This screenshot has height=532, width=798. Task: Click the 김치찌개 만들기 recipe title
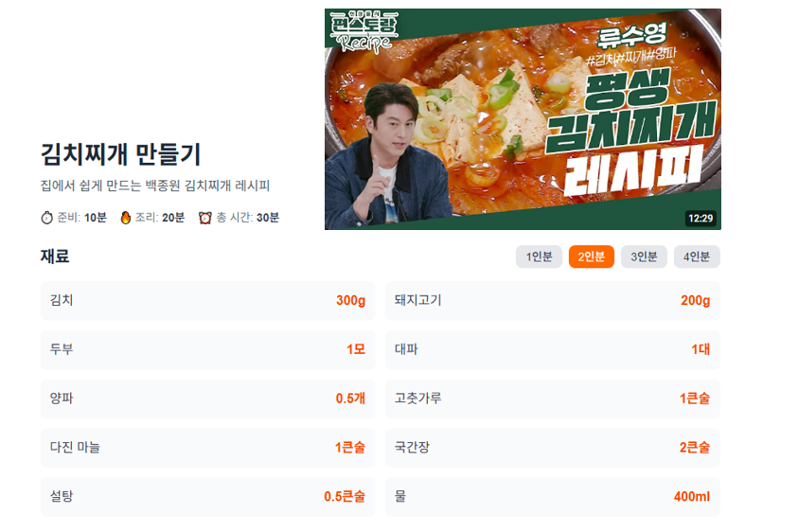pyautogui.click(x=120, y=154)
